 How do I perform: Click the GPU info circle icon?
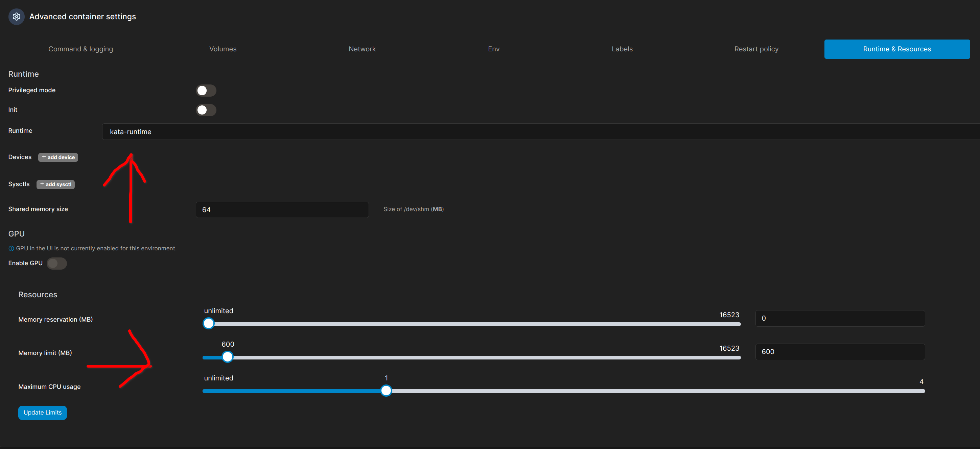click(11, 249)
